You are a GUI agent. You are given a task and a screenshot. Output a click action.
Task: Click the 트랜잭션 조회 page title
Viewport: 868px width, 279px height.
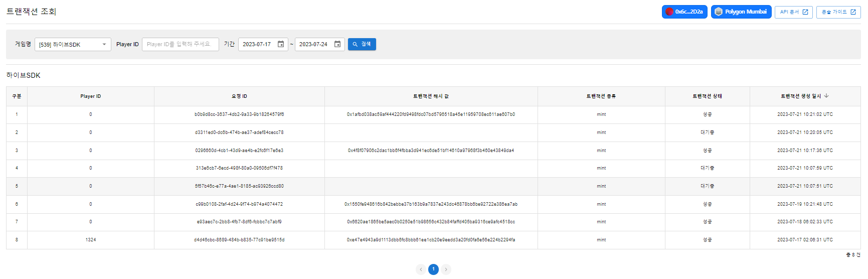(x=31, y=12)
